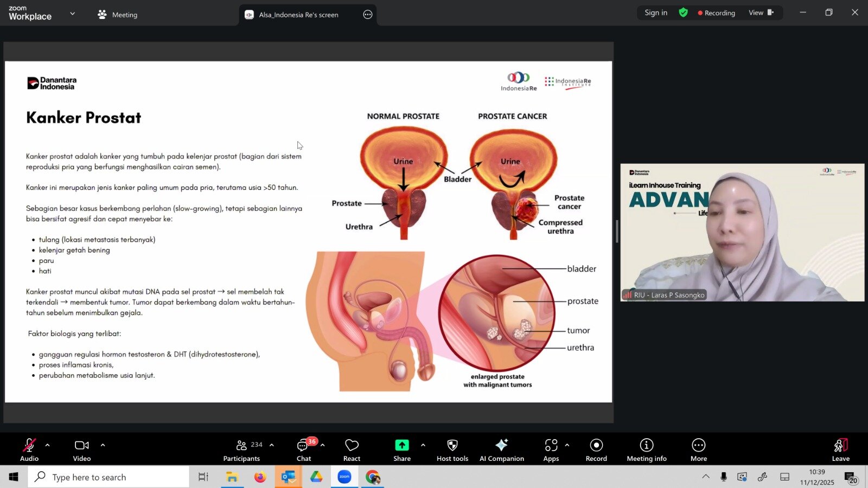
Task: Open the Apps menu icon
Action: pos(551,450)
